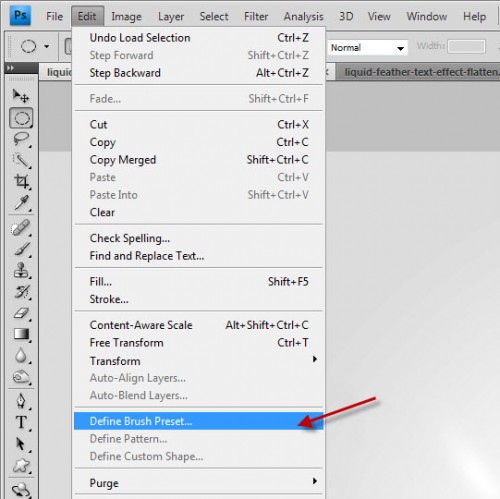This screenshot has height=499, width=500.
Task: Select the Magic Wand tool
Action: pos(21,160)
